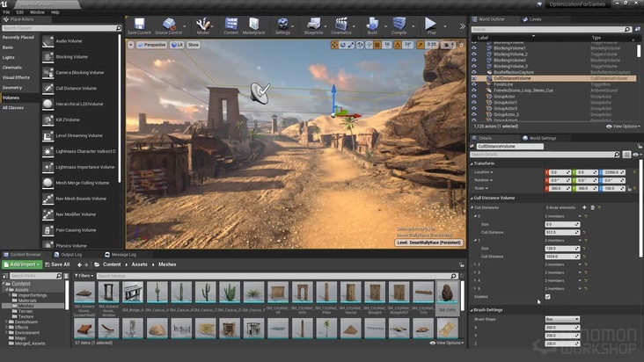Toggle visibility of FreneticDrums_Loop_Stereo_Cue
The width and height of the screenshot is (644, 362).
tap(474, 90)
